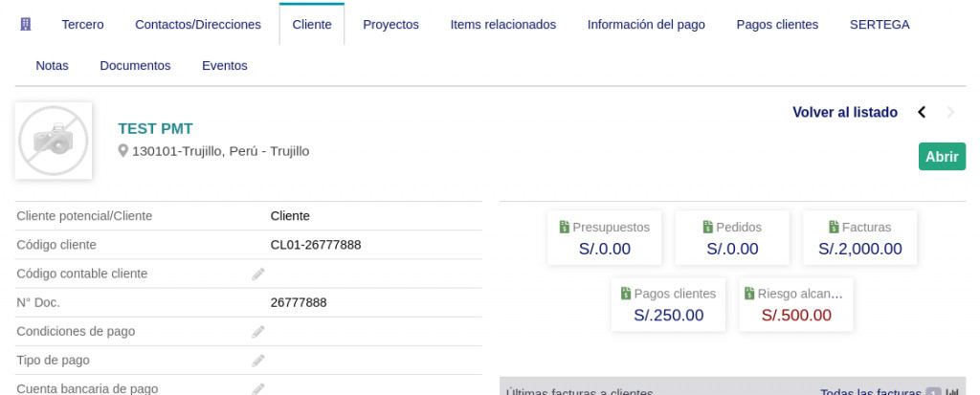980x395 pixels.
Task: Click the map marker icon by address
Action: [x=123, y=151]
